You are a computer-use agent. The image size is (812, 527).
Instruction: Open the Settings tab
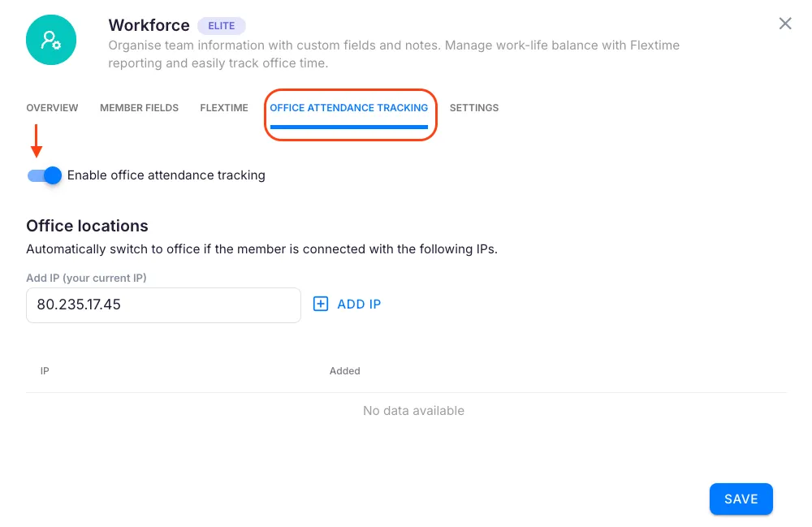[x=474, y=108]
